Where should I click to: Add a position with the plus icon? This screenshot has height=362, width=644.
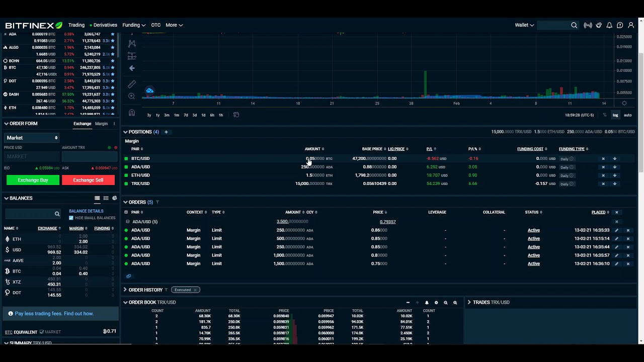click(166, 132)
